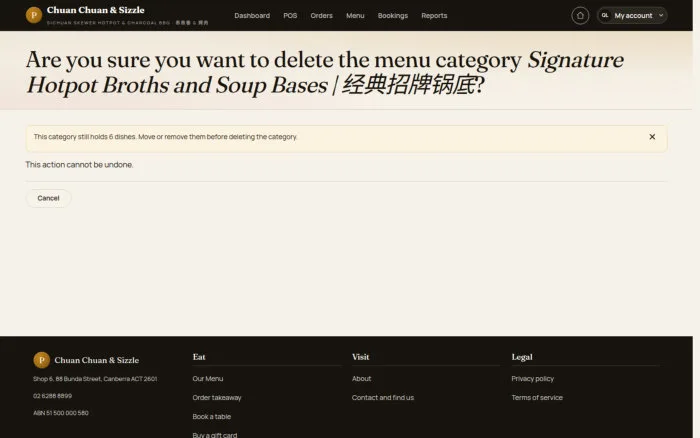Dismiss the warning alert with the X
700x438 pixels.
(652, 137)
